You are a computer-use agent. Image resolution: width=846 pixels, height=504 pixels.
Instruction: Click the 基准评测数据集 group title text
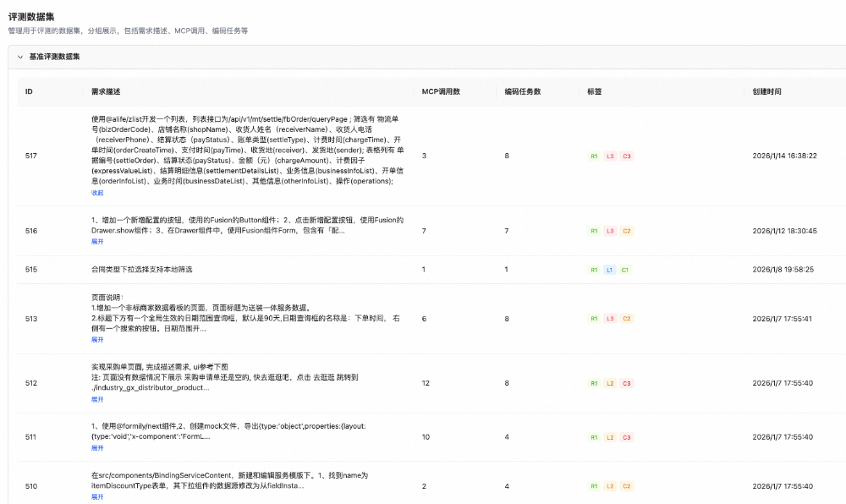click(x=54, y=57)
